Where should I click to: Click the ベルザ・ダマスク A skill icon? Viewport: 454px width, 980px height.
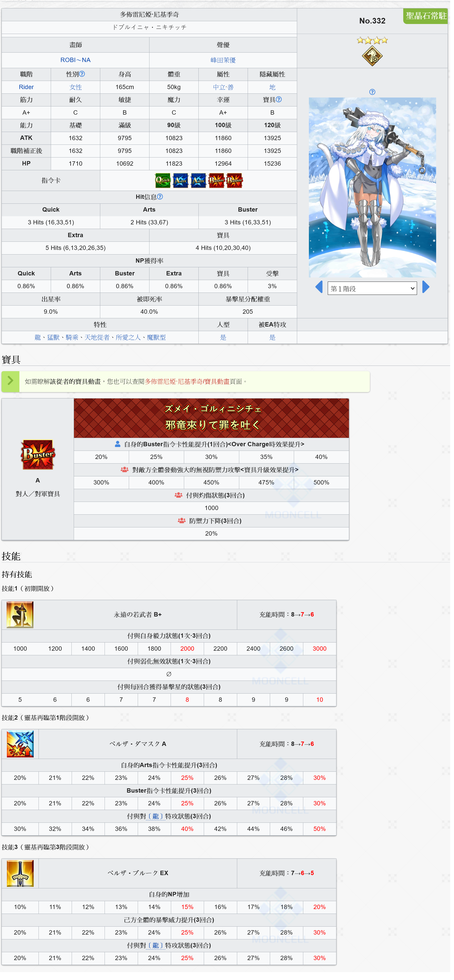click(20, 750)
